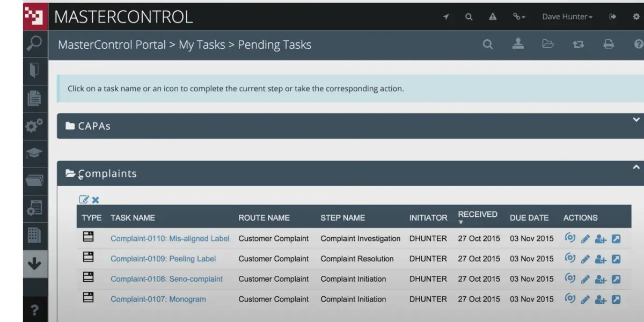Screen dimensions: 644x322
Task: Open Complaint-0107: Monogram task
Action: [x=158, y=299]
